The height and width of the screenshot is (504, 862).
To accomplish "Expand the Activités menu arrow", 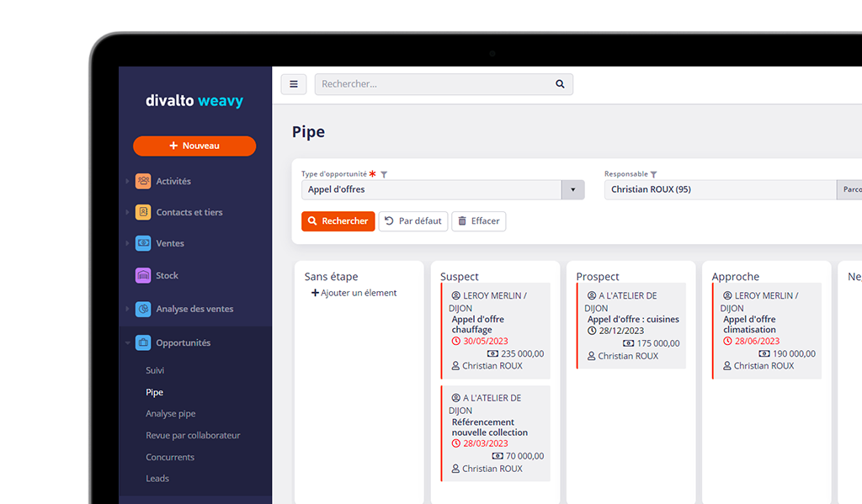I will tap(128, 181).
